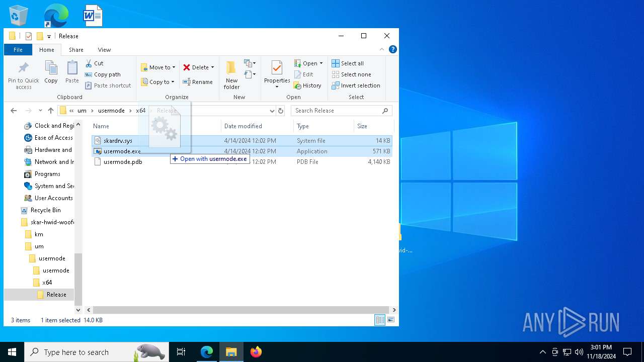Click the horizontal scrollbar of file list
Screen dimensions: 644x362
coord(241,310)
